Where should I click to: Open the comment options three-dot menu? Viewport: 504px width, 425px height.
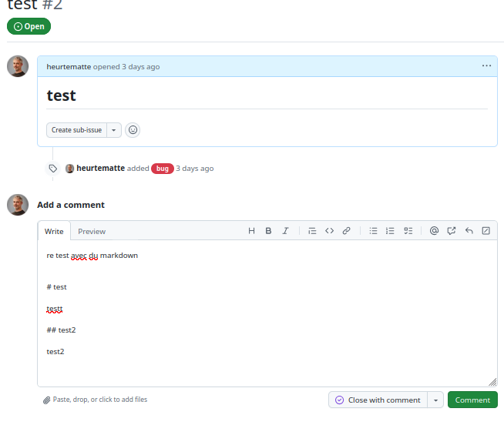[x=486, y=66]
